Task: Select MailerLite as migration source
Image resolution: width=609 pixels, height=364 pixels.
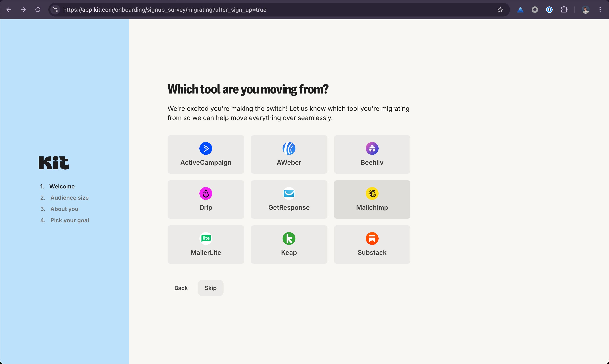Action: 206,244
